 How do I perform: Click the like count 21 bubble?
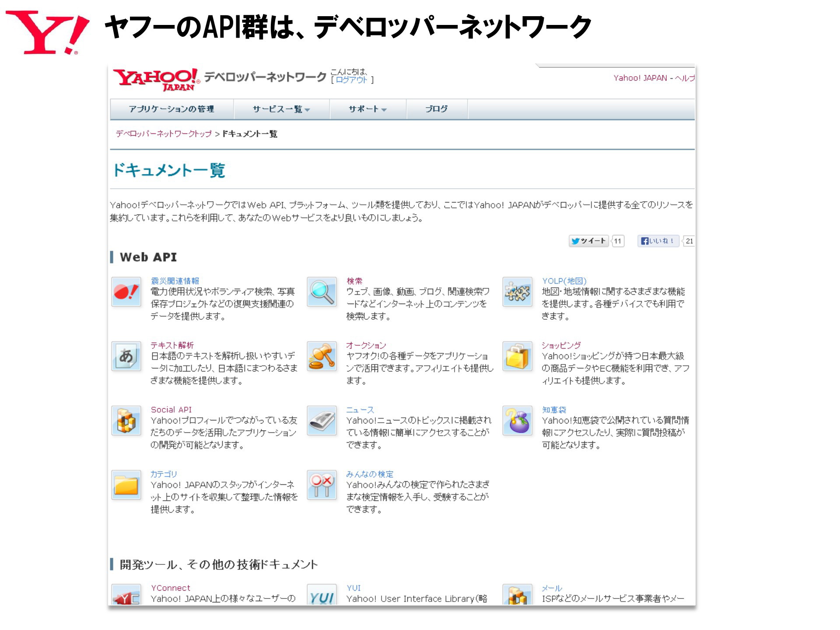(x=689, y=241)
